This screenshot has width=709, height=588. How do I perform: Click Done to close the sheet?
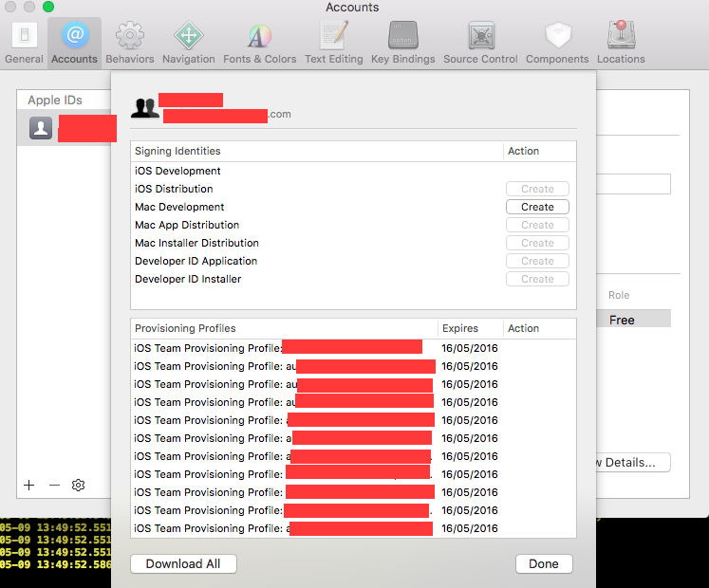(x=544, y=564)
